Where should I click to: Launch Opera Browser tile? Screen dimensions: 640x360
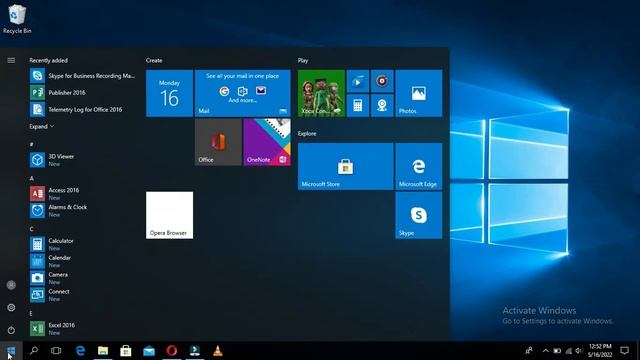coord(169,215)
